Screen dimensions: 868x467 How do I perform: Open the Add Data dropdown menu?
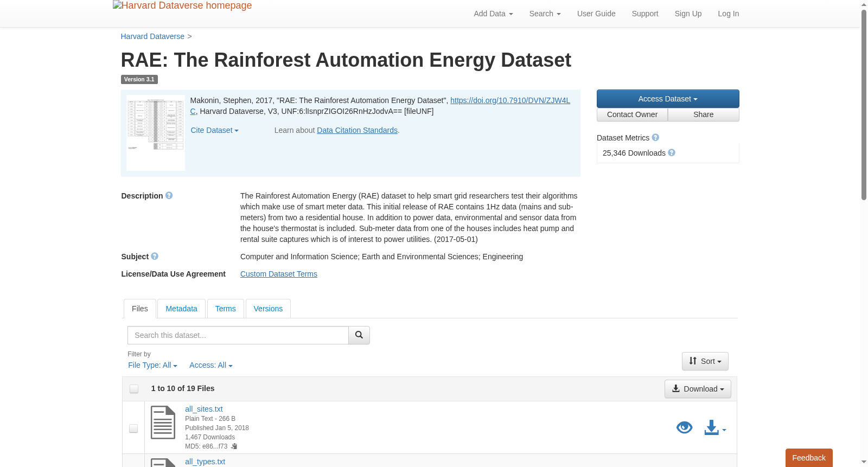pyautogui.click(x=493, y=14)
